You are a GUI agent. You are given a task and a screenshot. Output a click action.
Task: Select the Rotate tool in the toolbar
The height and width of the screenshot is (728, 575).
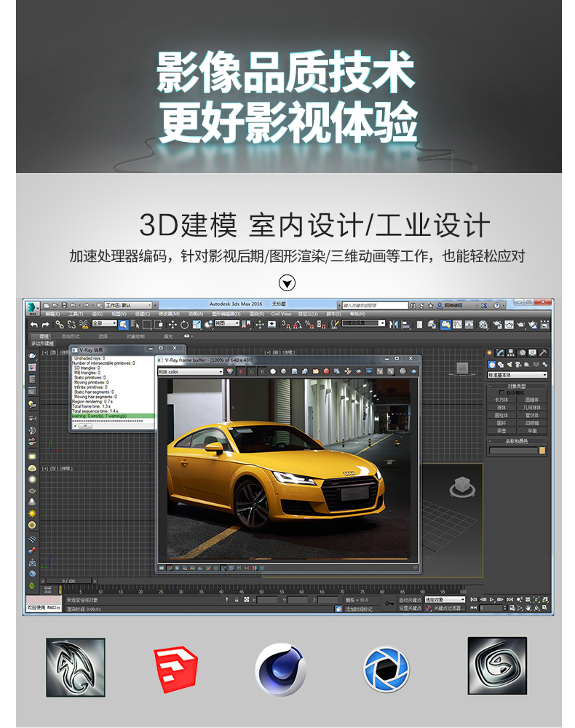(184, 325)
